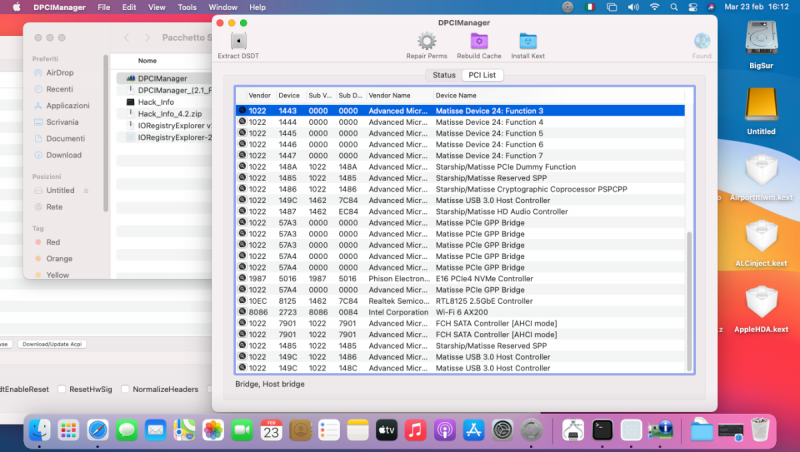Click the Repair Perms gear icon

pos(426,42)
